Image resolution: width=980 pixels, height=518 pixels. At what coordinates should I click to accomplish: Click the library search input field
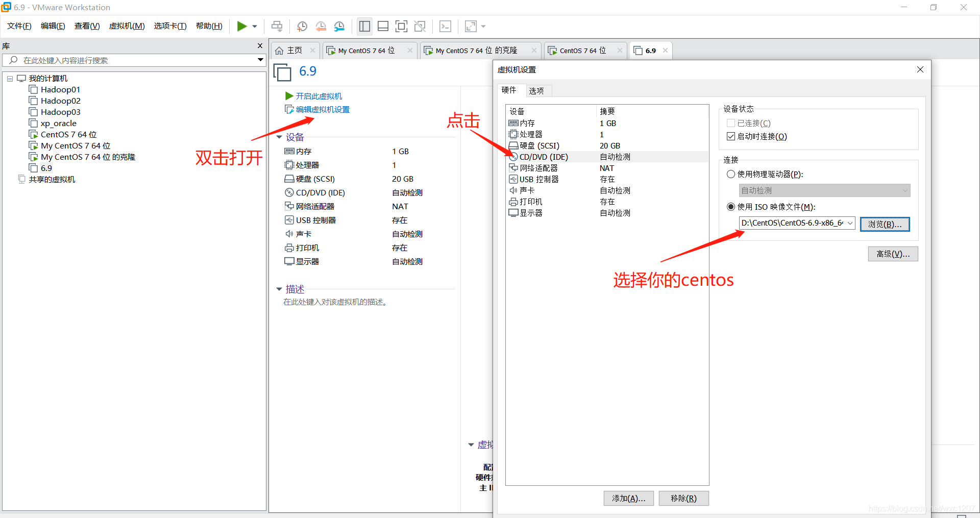133,60
